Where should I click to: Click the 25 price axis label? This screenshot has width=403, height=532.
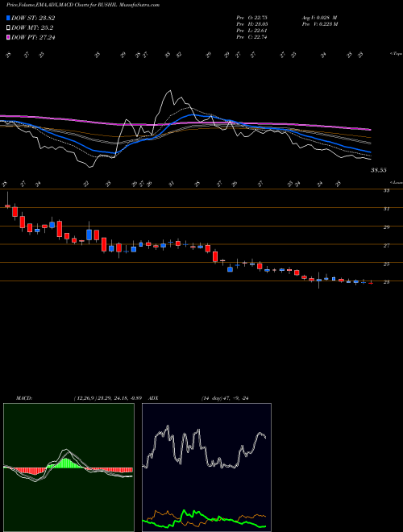coord(386,264)
